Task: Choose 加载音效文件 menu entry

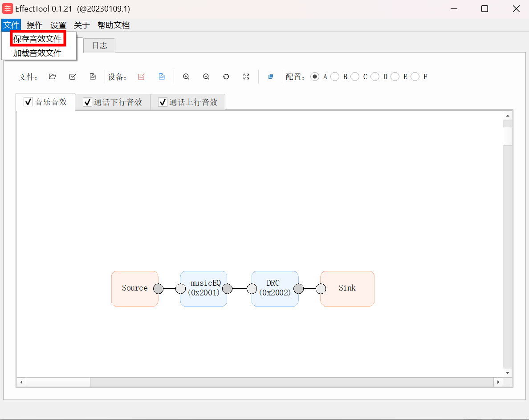Action: 37,53
